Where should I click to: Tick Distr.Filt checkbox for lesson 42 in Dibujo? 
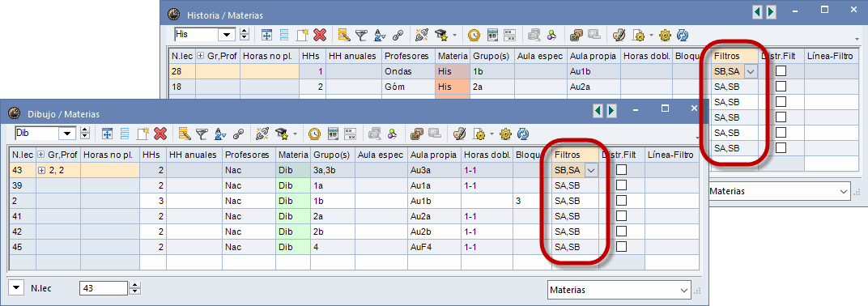621,232
